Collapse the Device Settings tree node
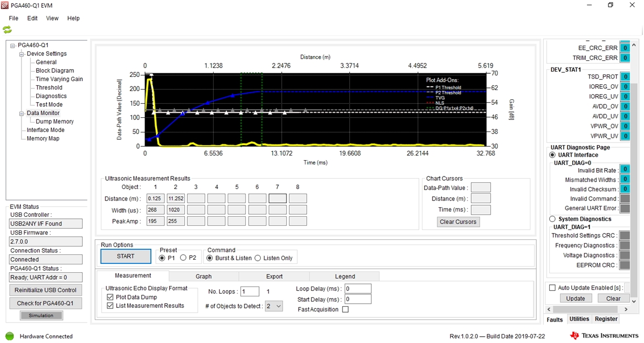The width and height of the screenshot is (644, 343). coord(21,54)
